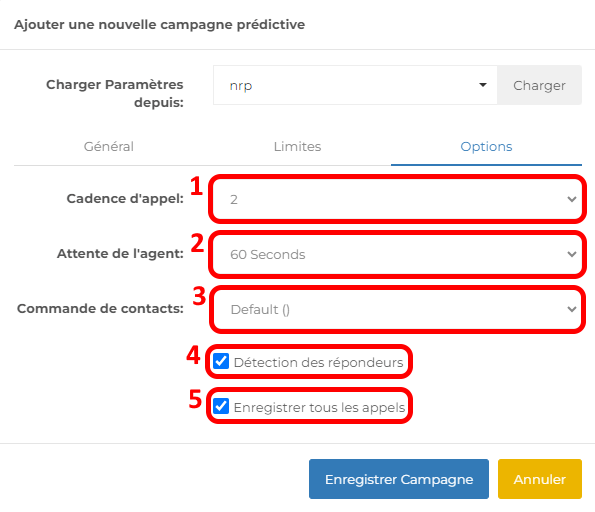
Task: Click the dialog title Ajouter une nouvelle campagne
Action: coord(159,25)
